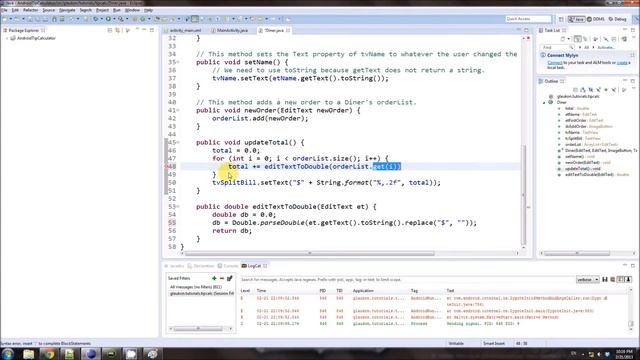Save LogCat output to file icon

pyautogui.click(x=605, y=280)
